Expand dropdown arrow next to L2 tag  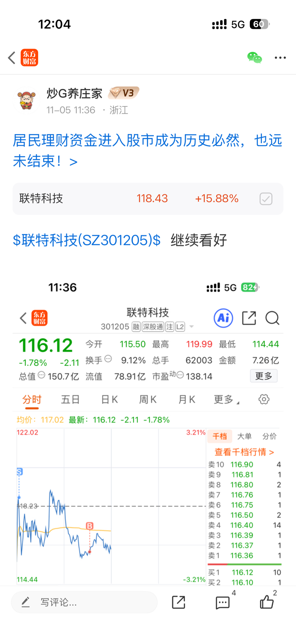point(192,327)
